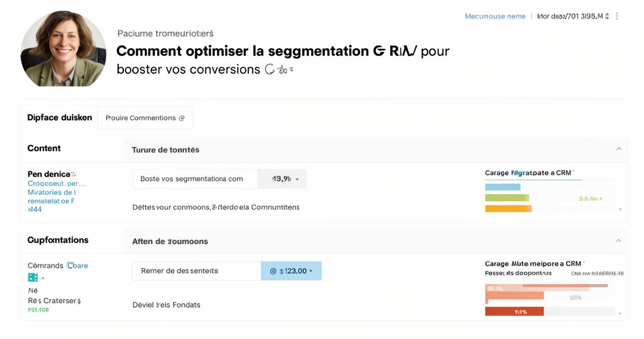Click the green grid icon under Comands
This screenshot has height=339, width=644.
[33, 278]
